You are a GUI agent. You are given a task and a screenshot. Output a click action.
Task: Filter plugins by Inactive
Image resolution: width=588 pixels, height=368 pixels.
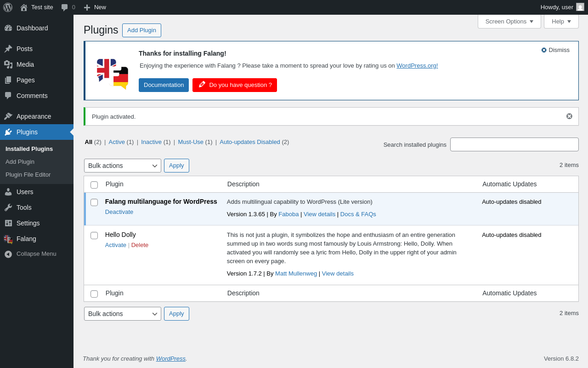(x=151, y=142)
